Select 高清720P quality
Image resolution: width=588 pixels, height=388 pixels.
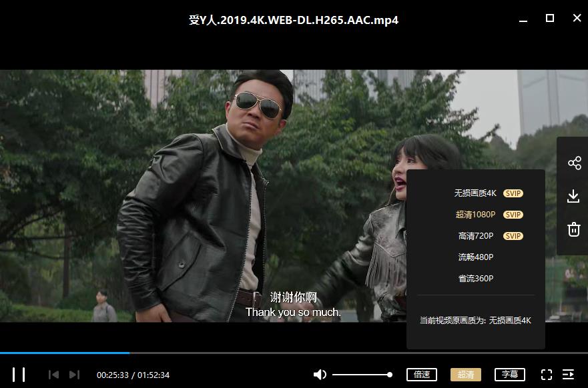pyautogui.click(x=475, y=236)
